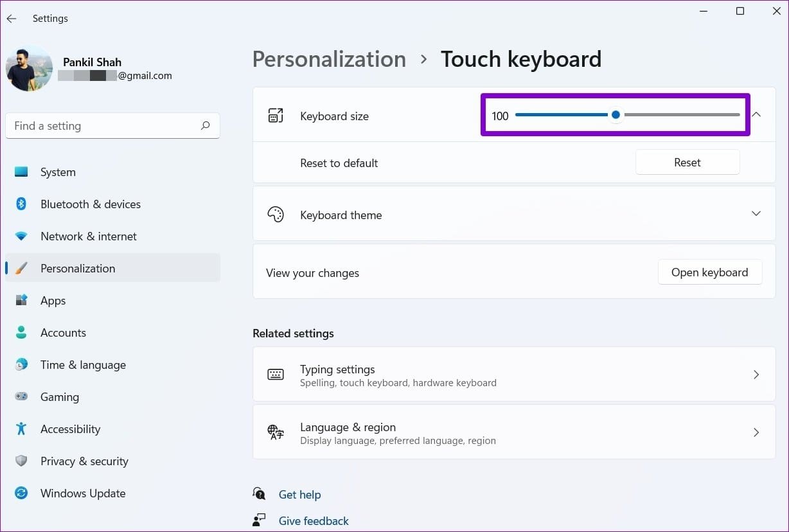Click the Network & internet globe icon

[x=21, y=236]
